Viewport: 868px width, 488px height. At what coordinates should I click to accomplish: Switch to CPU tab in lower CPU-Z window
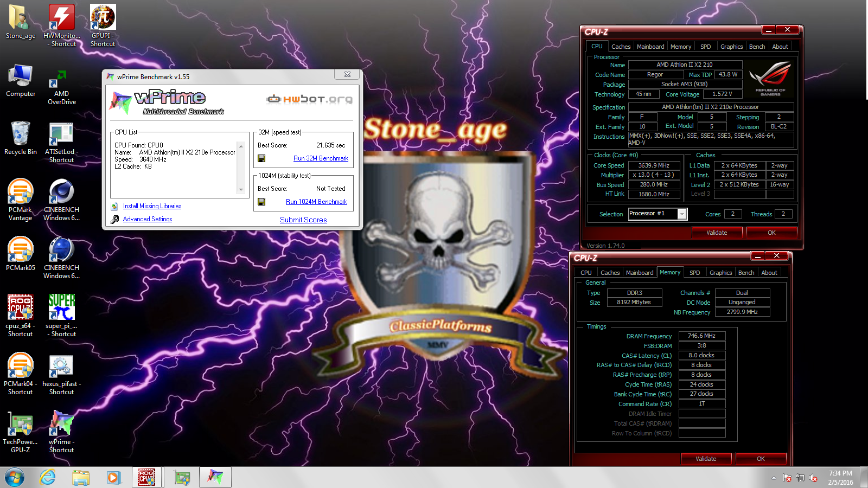[x=586, y=273]
